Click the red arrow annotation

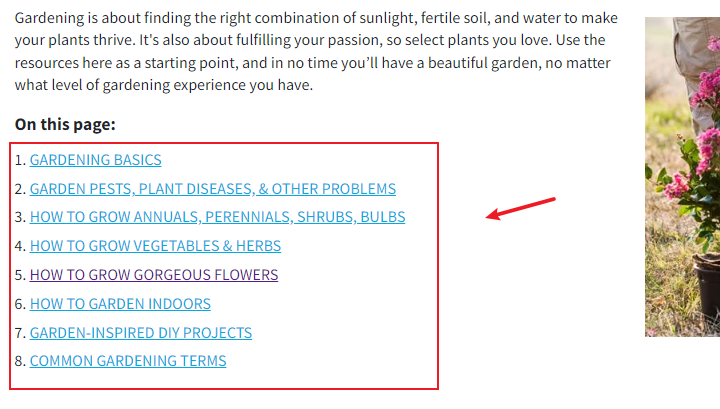tap(521, 208)
